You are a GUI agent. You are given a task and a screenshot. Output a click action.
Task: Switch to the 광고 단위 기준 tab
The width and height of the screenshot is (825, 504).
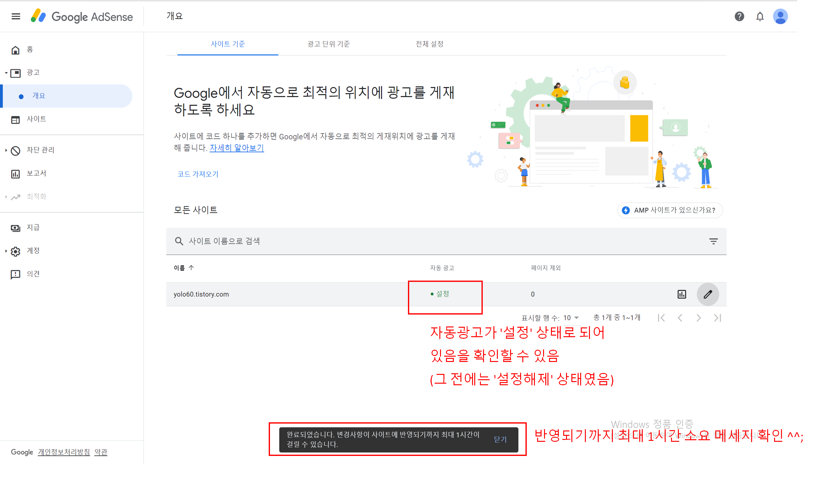(x=328, y=44)
